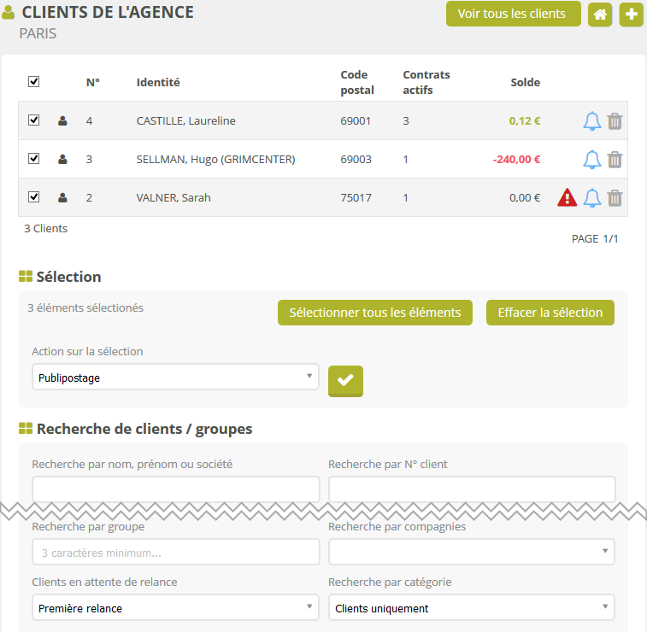
Task: Click the bell icon for CASTILLE, Laureline
Action: [x=591, y=121]
